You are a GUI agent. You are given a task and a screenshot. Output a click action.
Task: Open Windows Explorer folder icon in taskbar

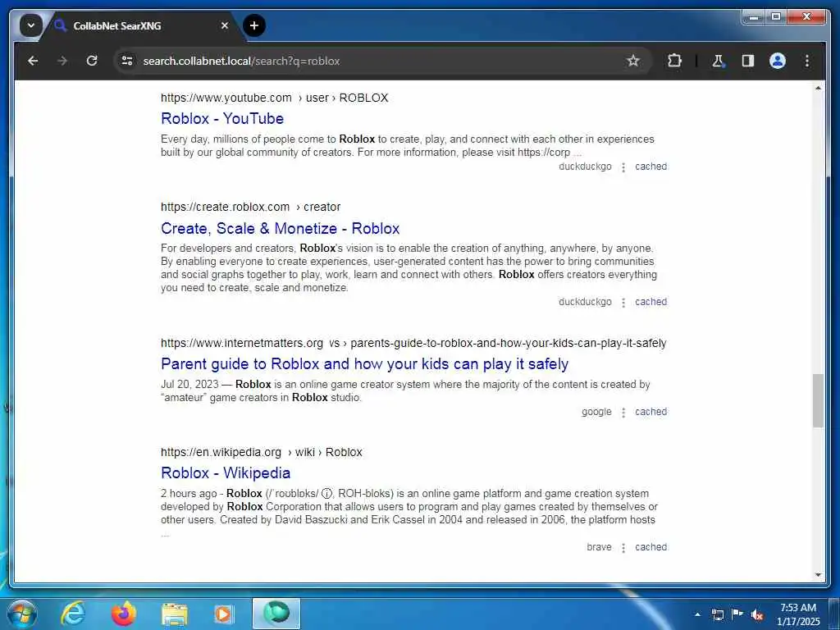[x=174, y=614]
